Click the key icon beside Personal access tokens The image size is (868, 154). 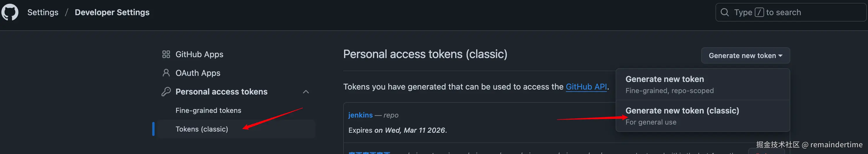(166, 92)
